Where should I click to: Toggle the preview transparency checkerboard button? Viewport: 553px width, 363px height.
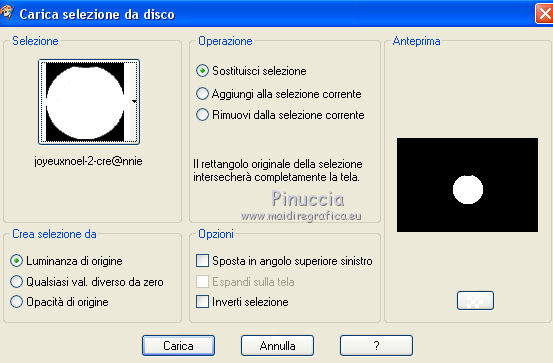pyautogui.click(x=475, y=301)
